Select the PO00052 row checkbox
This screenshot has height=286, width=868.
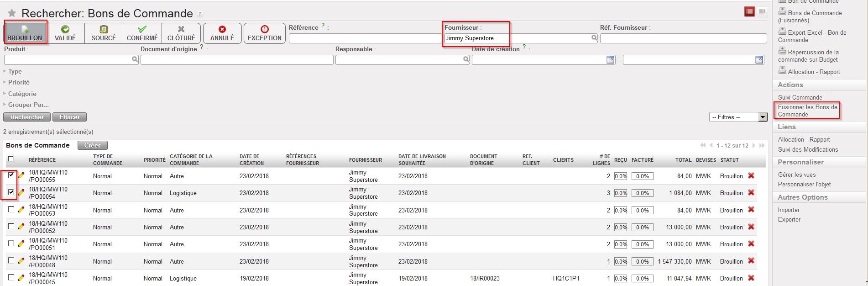click(x=11, y=227)
